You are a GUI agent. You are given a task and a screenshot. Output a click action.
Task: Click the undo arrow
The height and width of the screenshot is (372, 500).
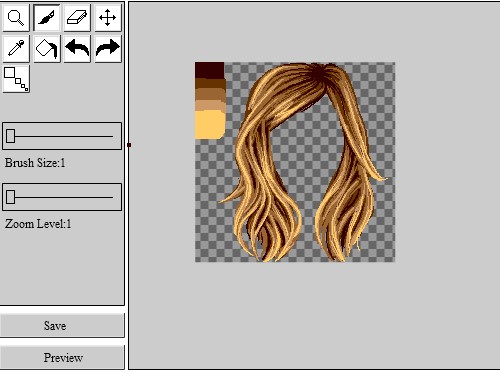(x=77, y=48)
